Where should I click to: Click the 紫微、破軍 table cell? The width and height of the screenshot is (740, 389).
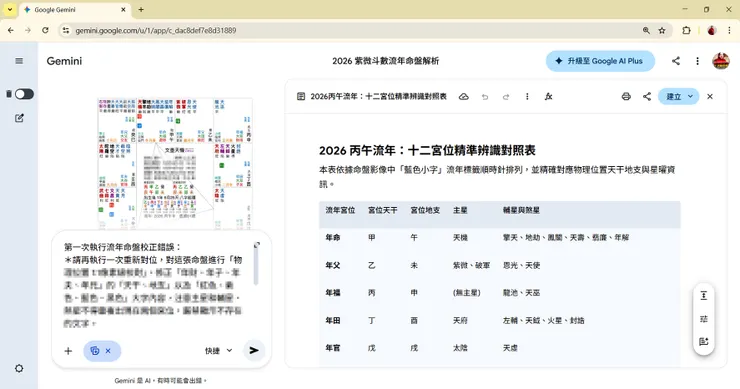[x=471, y=265]
